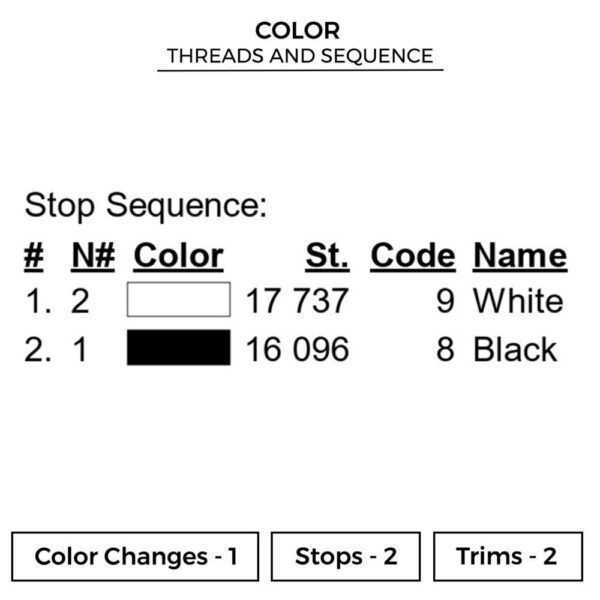The width and height of the screenshot is (600, 600).
Task: Select the White thread name
Action: (518, 301)
